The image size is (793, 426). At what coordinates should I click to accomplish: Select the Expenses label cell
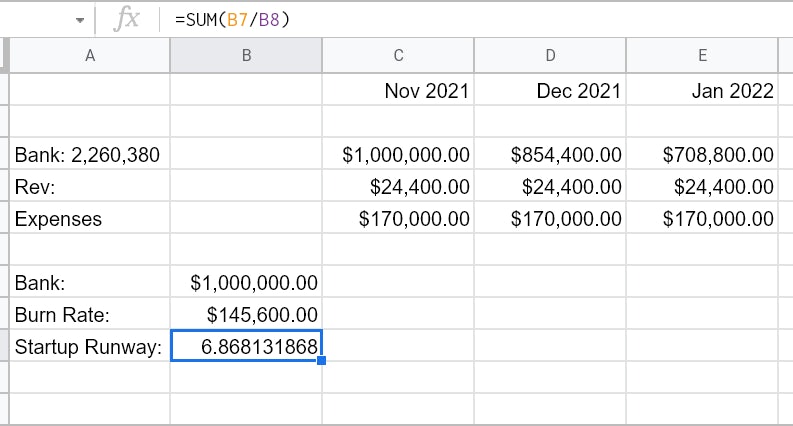click(90, 219)
